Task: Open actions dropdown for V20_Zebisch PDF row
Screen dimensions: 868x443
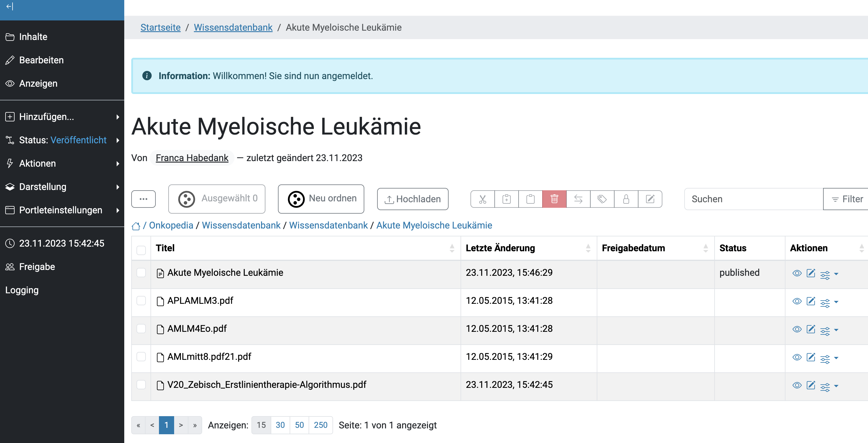Action: pyautogui.click(x=829, y=387)
